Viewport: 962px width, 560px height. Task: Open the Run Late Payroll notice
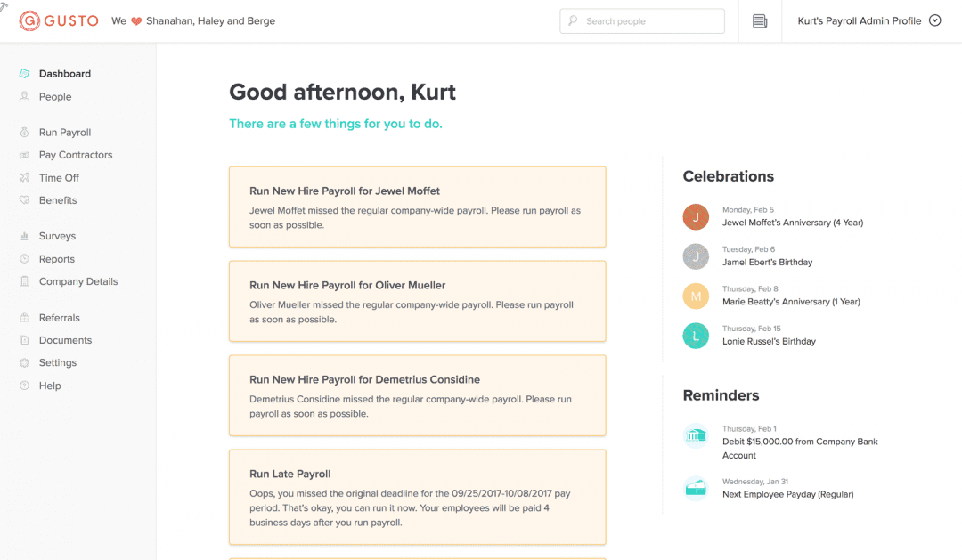point(417,497)
